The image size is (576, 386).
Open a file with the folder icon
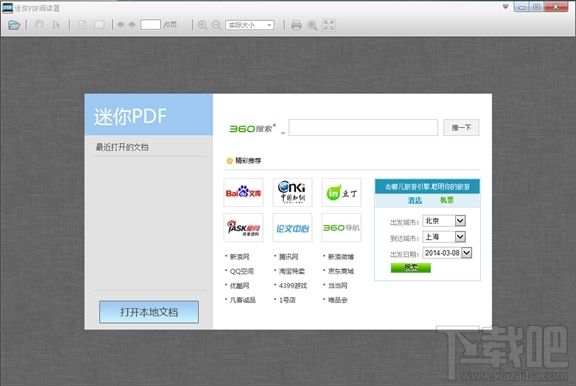(x=14, y=25)
